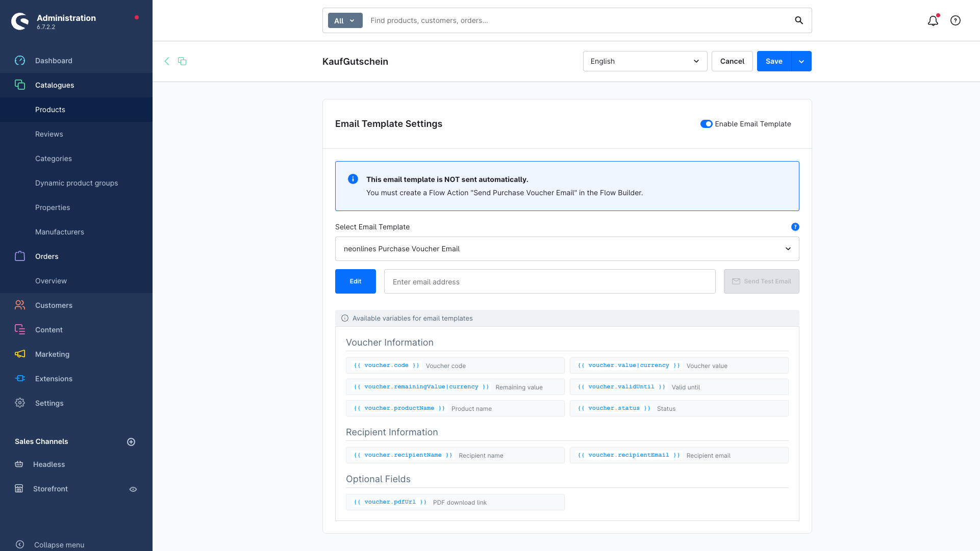Add a sales channel with plus icon
Screen dimensions: 980x551
click(x=131, y=442)
